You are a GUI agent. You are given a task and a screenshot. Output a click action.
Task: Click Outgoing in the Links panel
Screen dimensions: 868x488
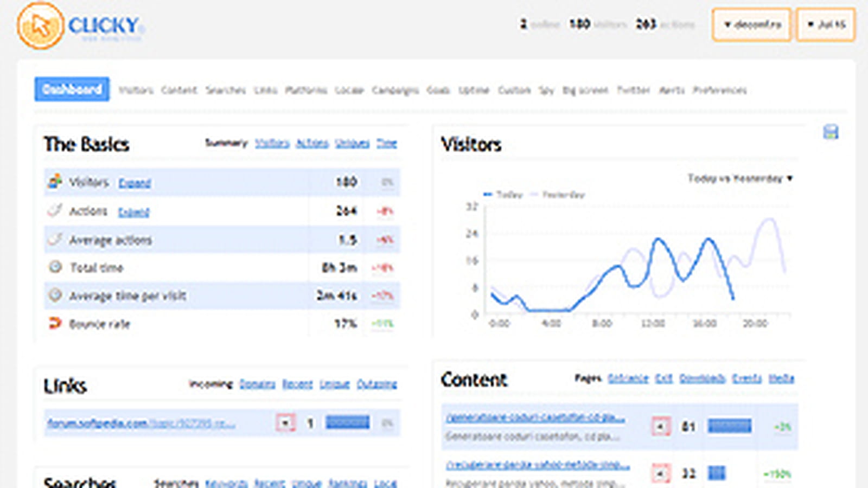coord(376,384)
